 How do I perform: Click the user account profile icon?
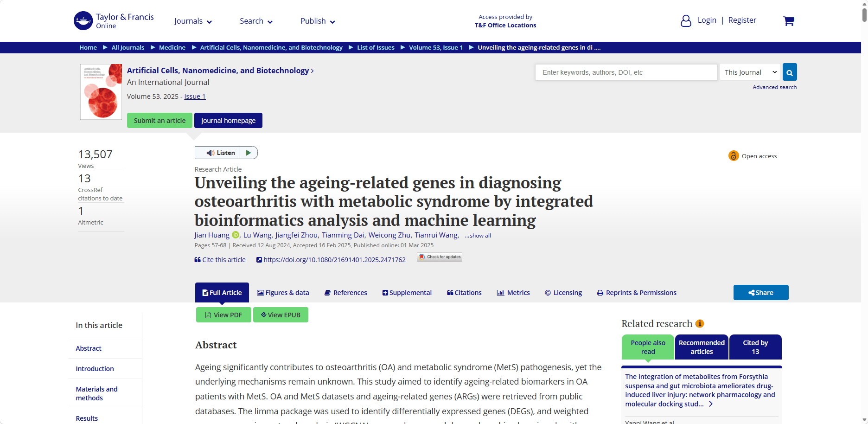pos(686,21)
